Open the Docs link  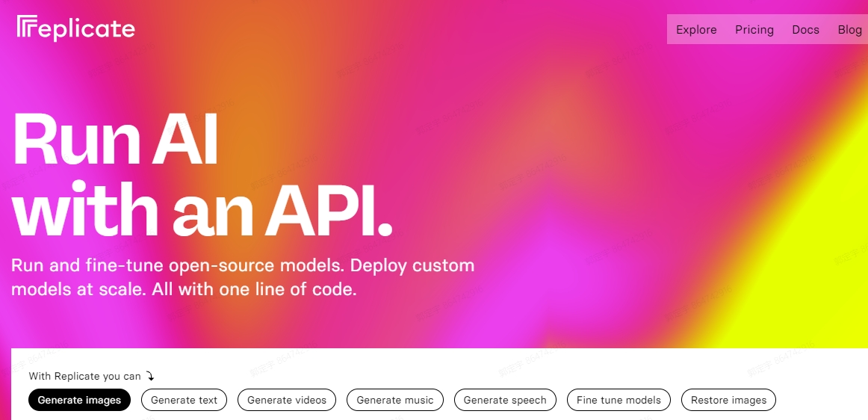[805, 30]
